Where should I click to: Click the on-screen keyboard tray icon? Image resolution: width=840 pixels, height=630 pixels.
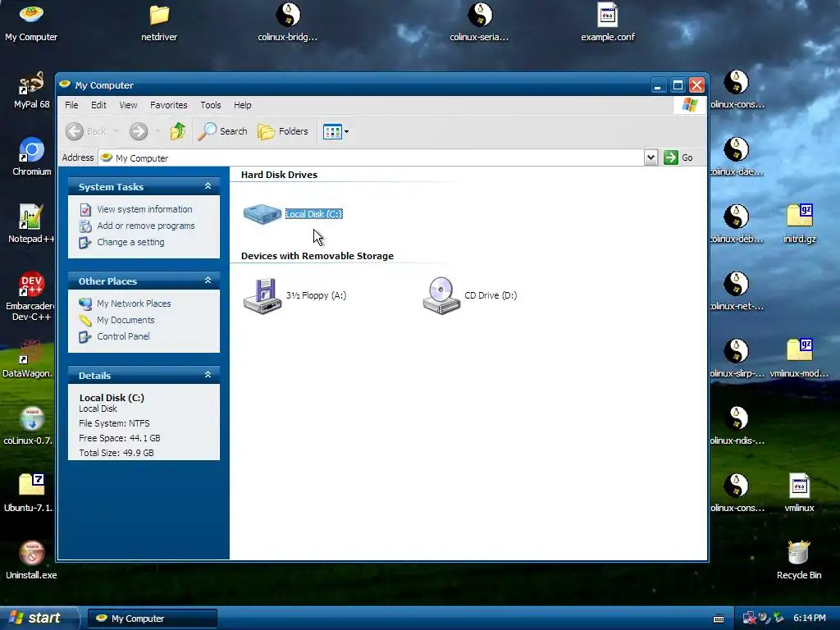click(719, 619)
